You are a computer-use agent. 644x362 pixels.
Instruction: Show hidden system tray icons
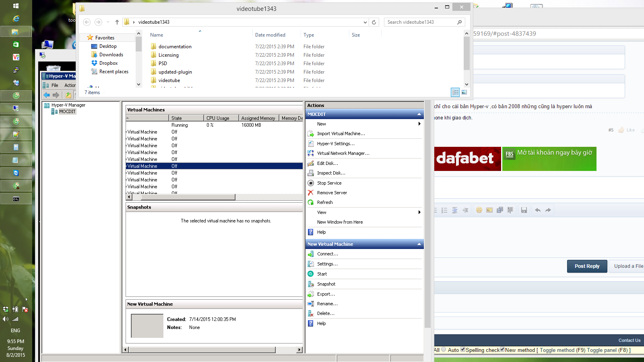26,299
